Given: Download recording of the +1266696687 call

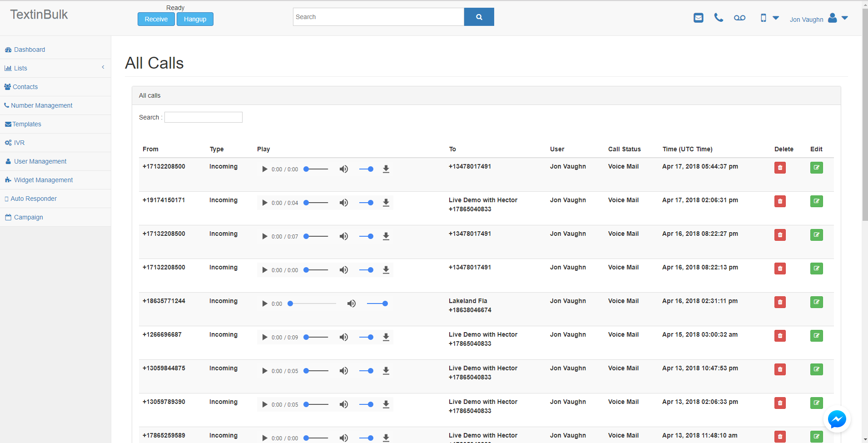Looking at the screenshot, I should [386, 337].
